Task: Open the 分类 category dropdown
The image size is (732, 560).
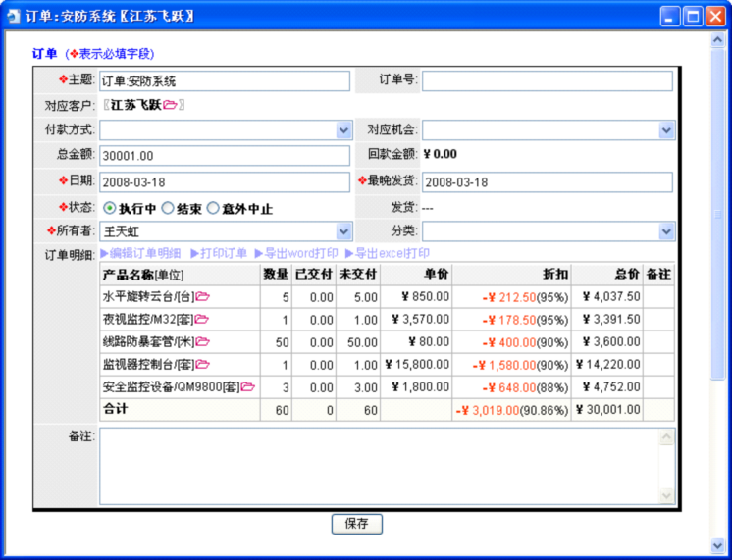Action: pyautogui.click(x=667, y=231)
